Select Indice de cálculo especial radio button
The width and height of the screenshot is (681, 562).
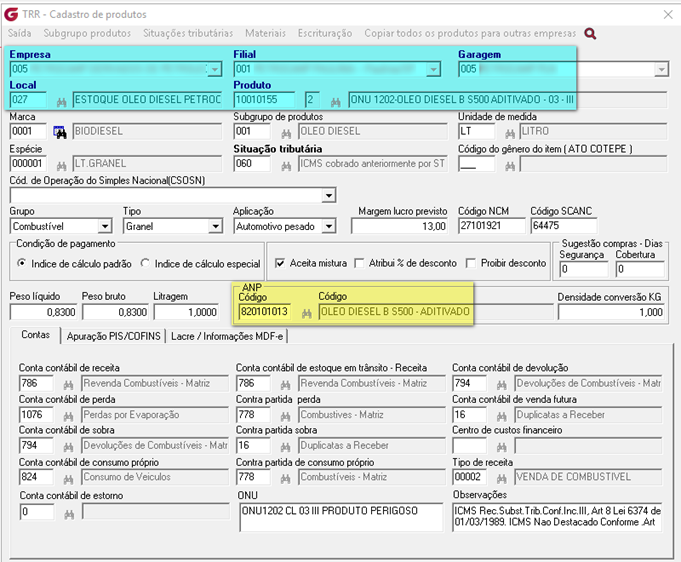click(x=145, y=263)
